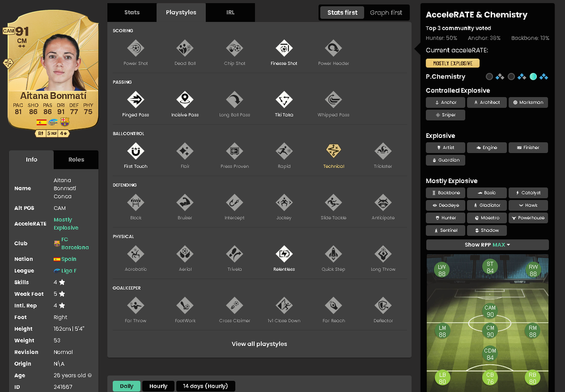The height and width of the screenshot is (392, 565).
Task: Follow the FC Barcelona club link
Action: (71, 243)
